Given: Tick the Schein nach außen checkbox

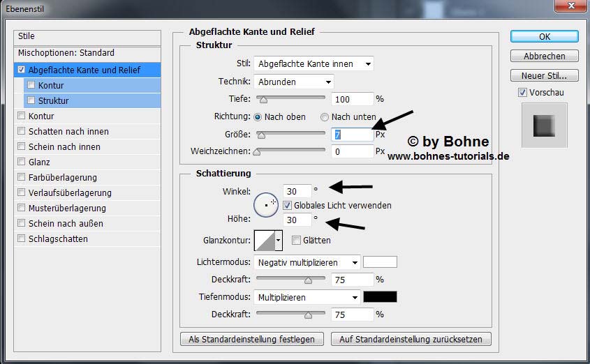Looking at the screenshot, I should pyautogui.click(x=22, y=223).
